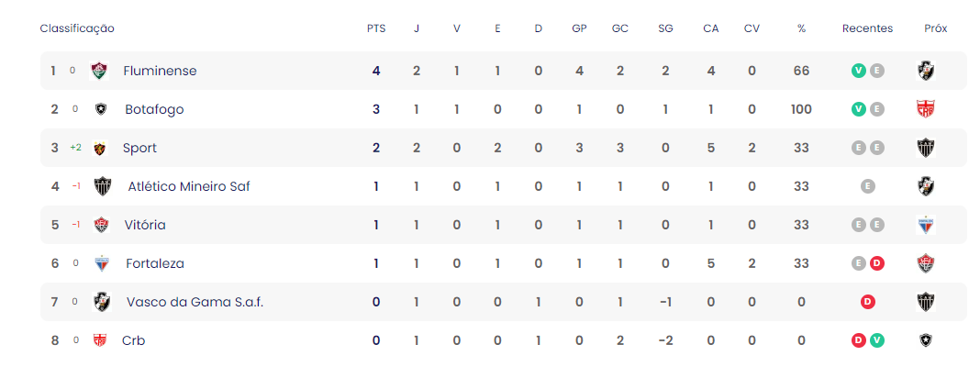Select the Sport club crest icon
980x378 pixels.
(99, 148)
